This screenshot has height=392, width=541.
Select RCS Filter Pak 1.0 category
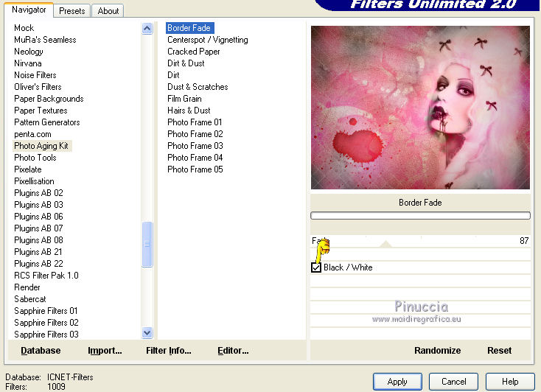point(46,275)
